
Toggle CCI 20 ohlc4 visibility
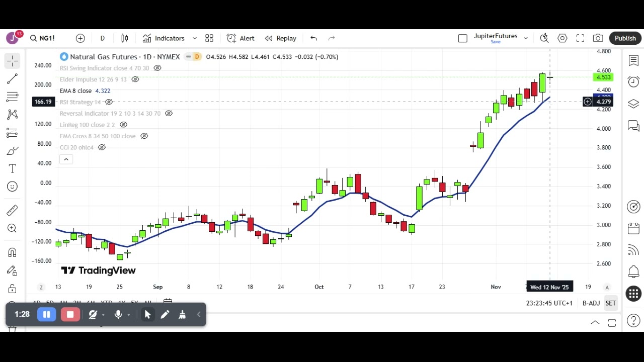coord(102,147)
